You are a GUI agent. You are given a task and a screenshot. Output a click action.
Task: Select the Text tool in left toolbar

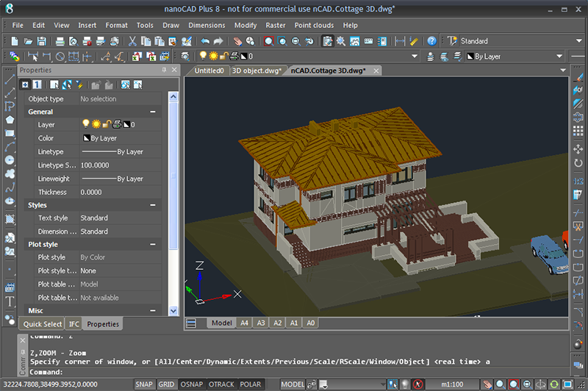click(10, 301)
